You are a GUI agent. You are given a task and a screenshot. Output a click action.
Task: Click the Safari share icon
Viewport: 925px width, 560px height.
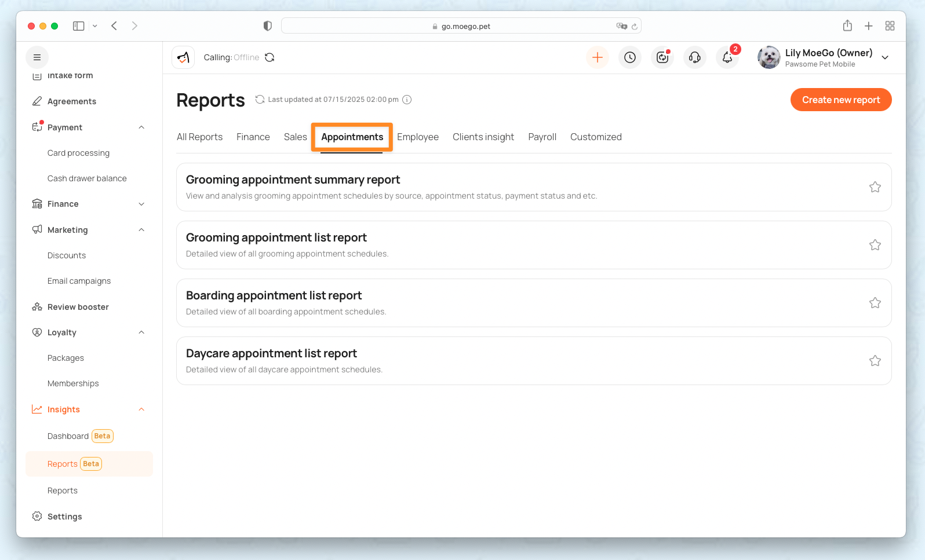click(847, 25)
